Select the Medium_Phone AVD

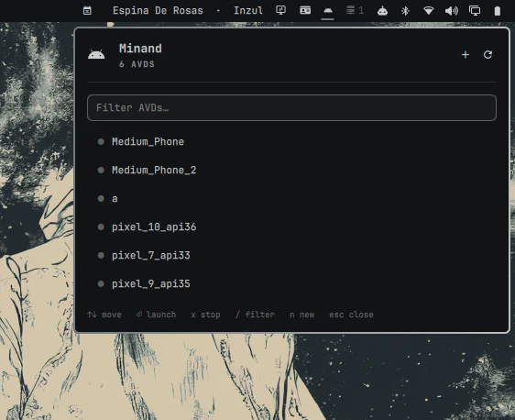[291, 141]
